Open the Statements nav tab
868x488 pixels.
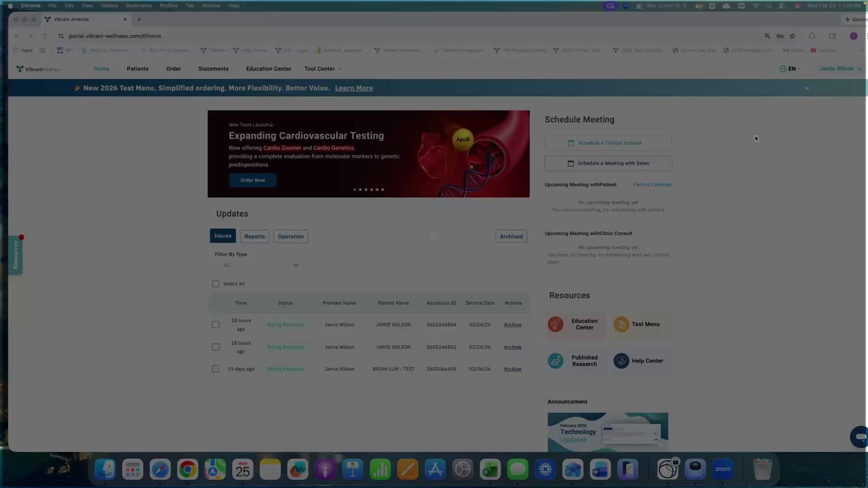pyautogui.click(x=214, y=68)
